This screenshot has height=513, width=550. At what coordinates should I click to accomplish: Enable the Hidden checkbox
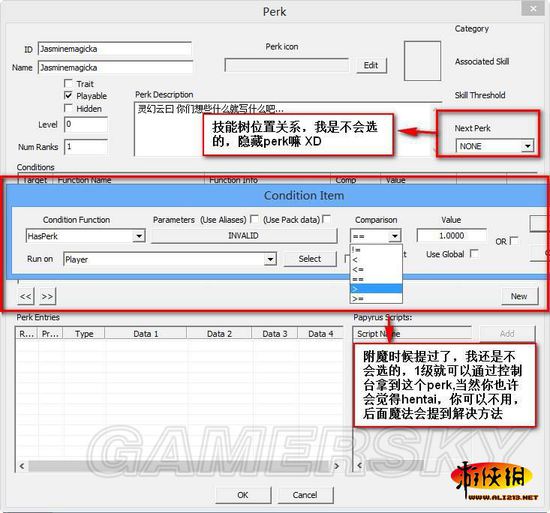pos(68,108)
